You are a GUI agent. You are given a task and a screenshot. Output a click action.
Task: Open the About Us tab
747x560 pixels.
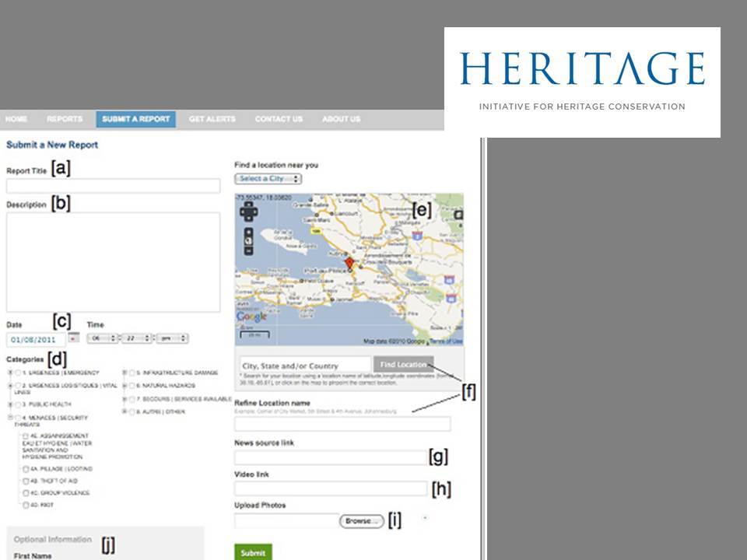tap(341, 119)
